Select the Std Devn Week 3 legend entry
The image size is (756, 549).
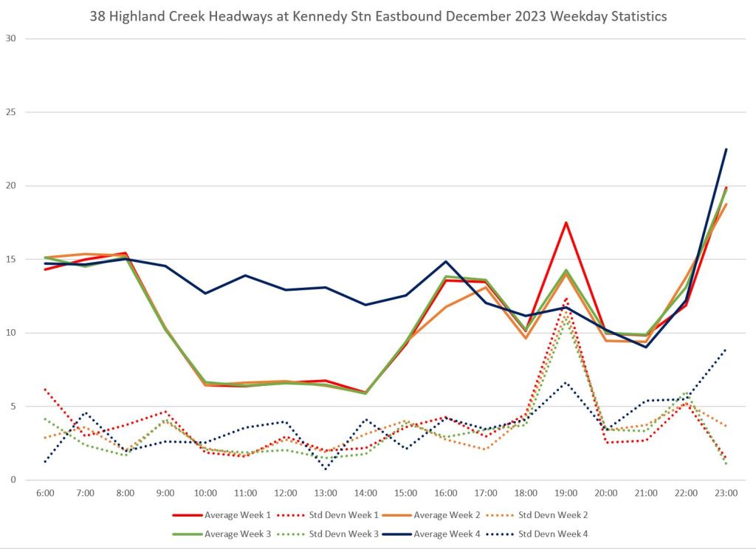pos(339,533)
